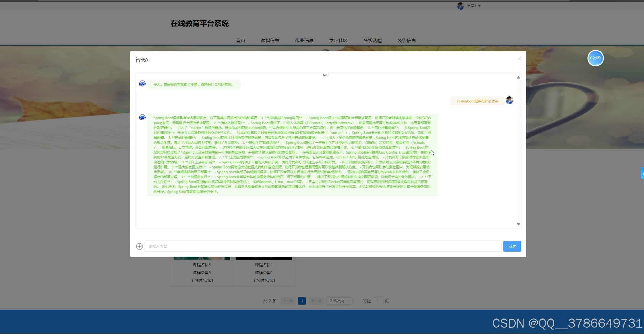This screenshot has height=334, width=644.
Task: Click the robot assistant avatar icon
Action: point(142,117)
